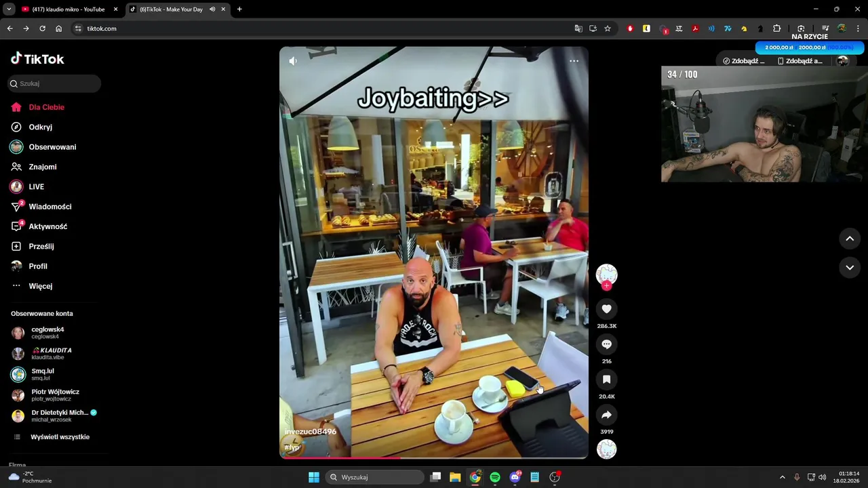
Task: Open Spotify from the taskbar
Action: tap(495, 477)
